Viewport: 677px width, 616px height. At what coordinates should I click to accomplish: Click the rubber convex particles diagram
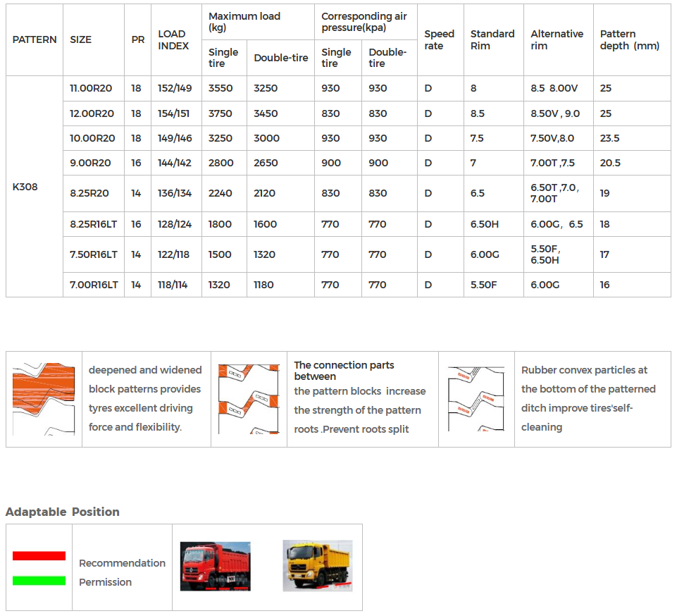click(476, 399)
